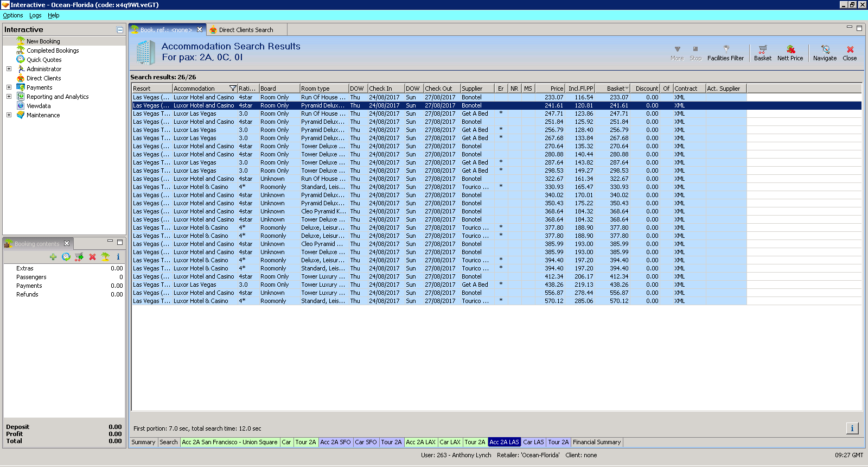Viewport: 868px width, 467px height.
Task: Open the Logs menu
Action: coord(35,15)
